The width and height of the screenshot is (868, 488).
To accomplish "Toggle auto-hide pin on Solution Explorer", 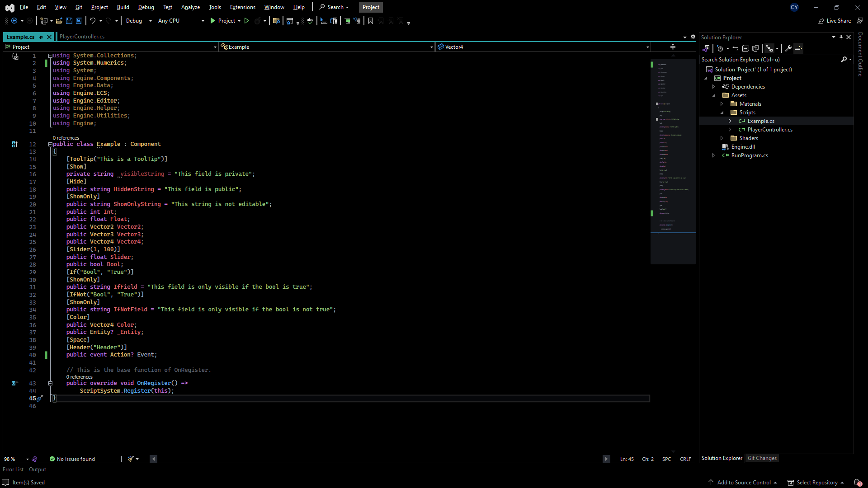I will click(x=841, y=37).
